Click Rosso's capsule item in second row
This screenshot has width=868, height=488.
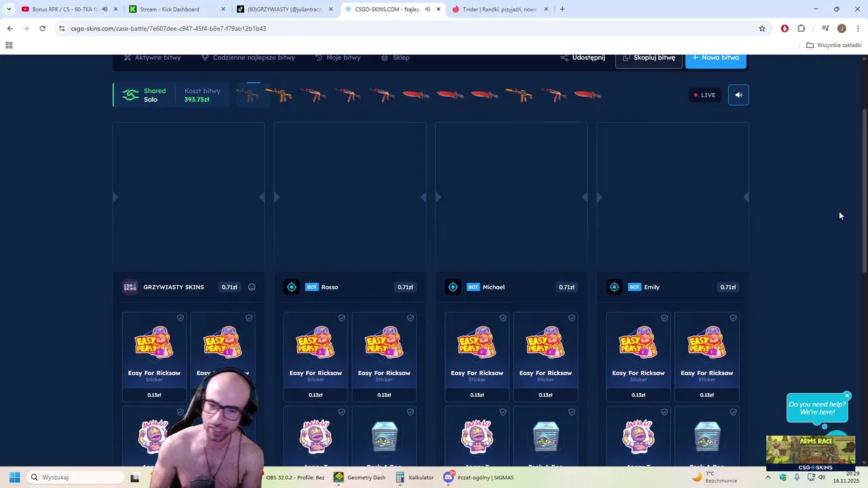384,436
